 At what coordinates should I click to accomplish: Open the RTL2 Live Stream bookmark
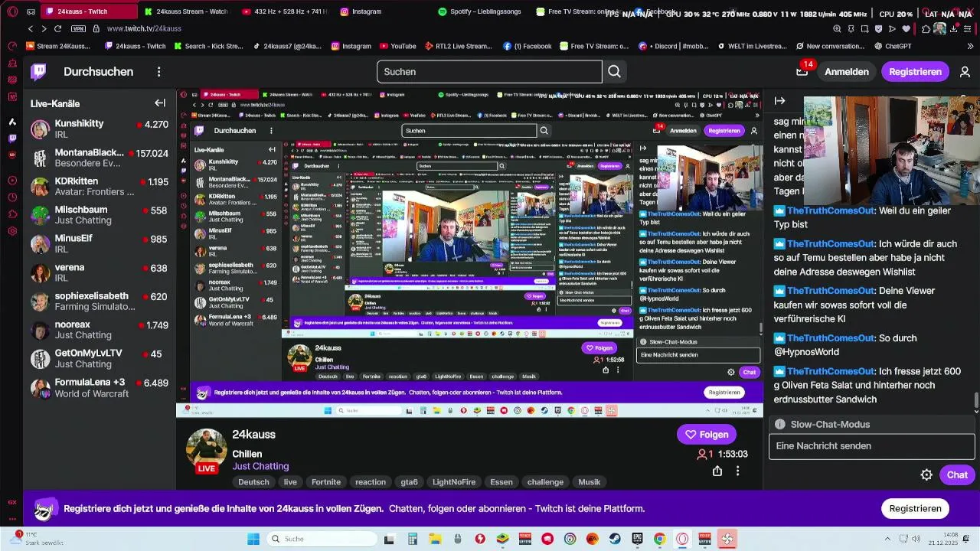point(458,46)
